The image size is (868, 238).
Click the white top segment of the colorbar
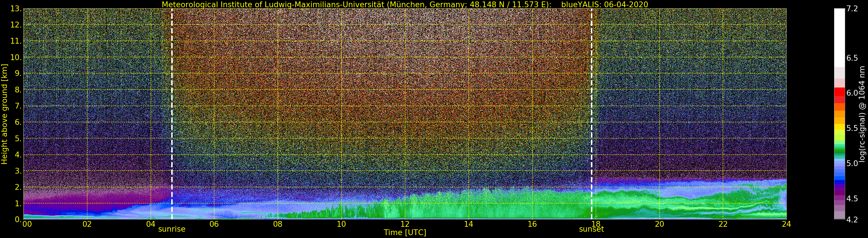click(839, 38)
